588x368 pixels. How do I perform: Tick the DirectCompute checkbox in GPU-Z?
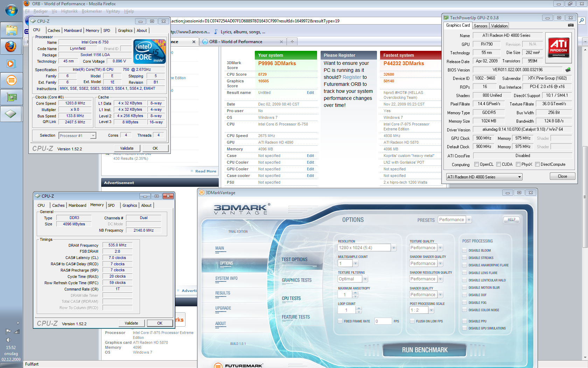coord(537,164)
